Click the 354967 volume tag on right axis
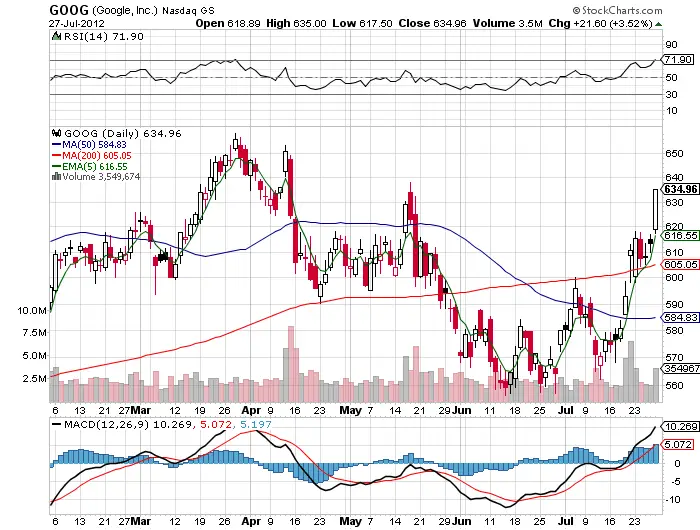Viewport: 700px width, 530px height. tap(681, 368)
